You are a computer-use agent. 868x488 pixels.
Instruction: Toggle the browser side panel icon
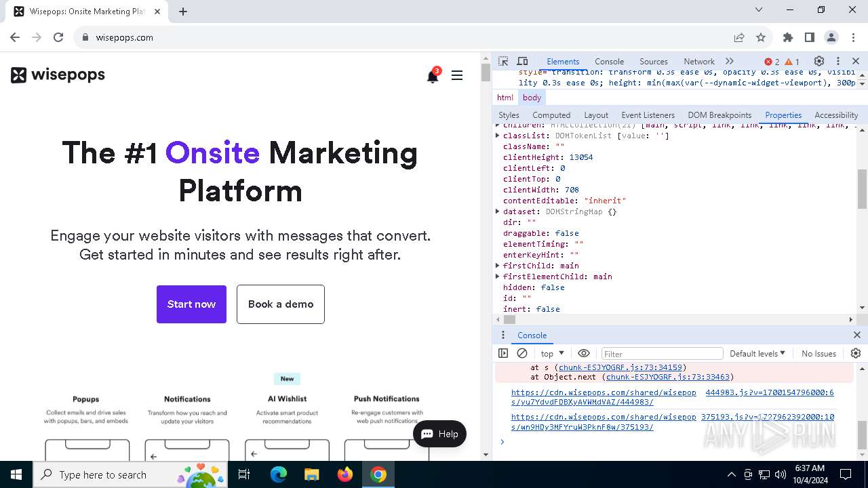(x=810, y=37)
